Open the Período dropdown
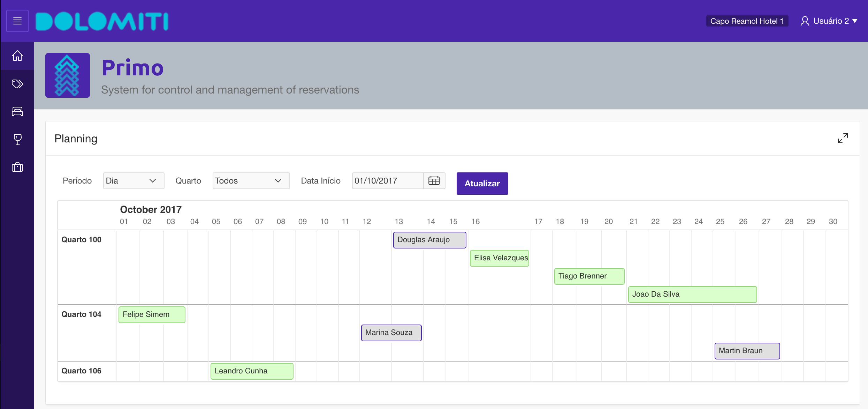Viewport: 868px width, 409px height. [x=134, y=181]
